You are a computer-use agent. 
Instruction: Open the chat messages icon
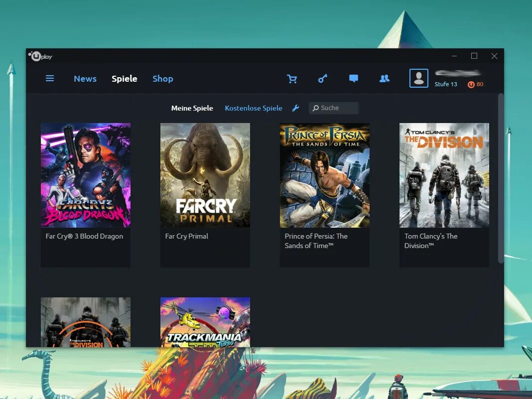tap(354, 79)
